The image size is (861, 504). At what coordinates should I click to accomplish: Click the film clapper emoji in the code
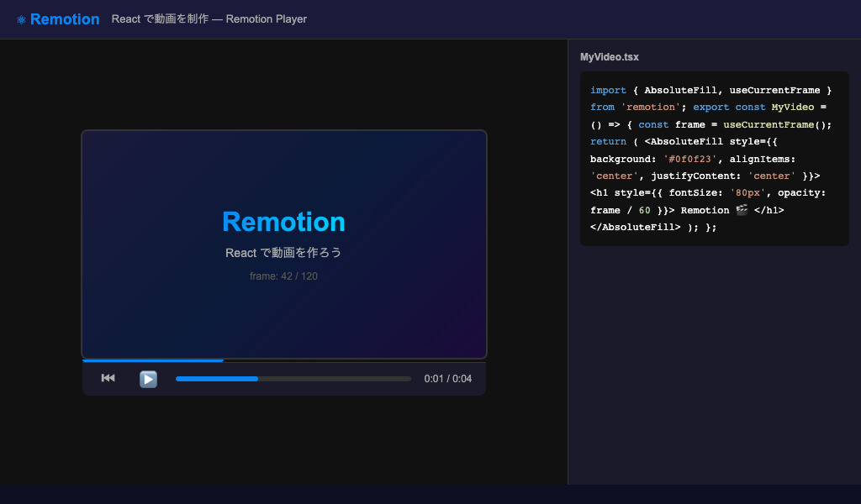[741, 209]
